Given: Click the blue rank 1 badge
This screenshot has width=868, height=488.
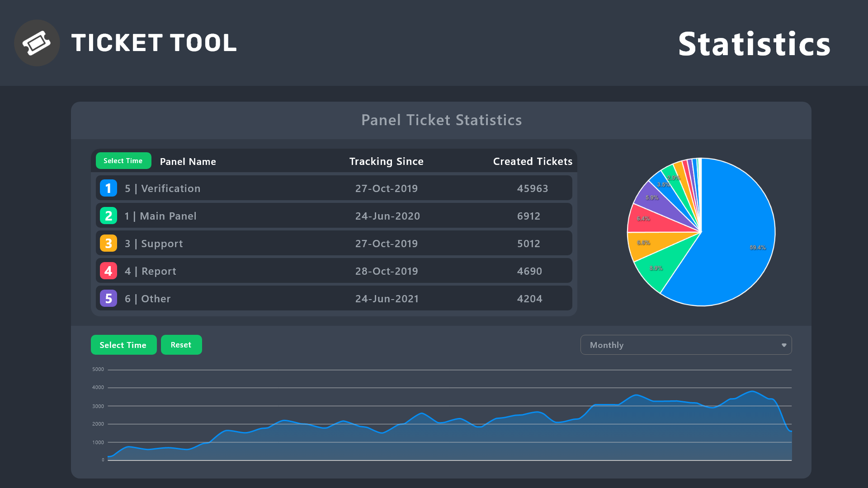Looking at the screenshot, I should [108, 188].
